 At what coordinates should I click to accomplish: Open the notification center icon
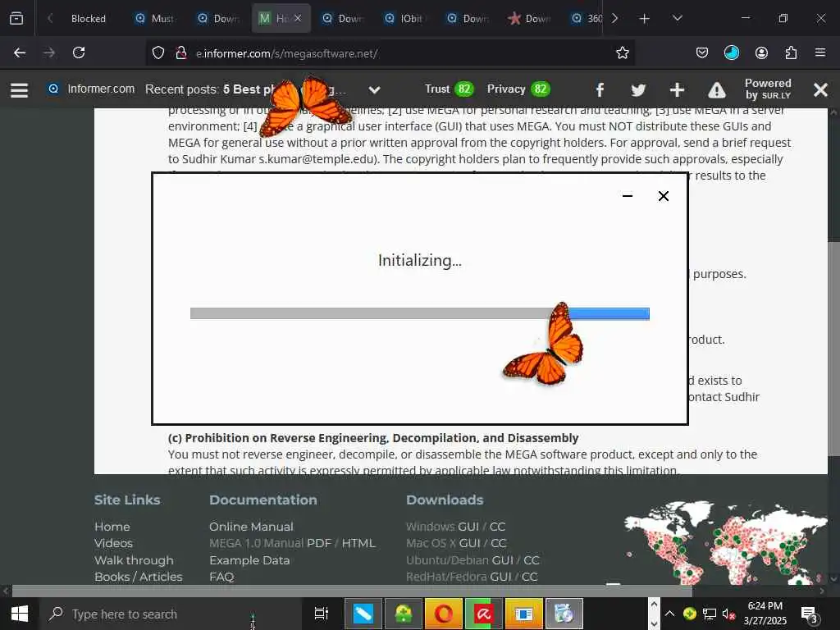(809, 614)
